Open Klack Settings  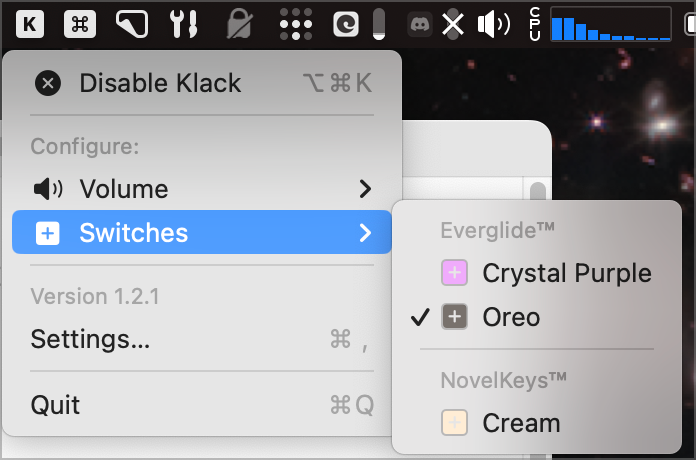click(91, 339)
